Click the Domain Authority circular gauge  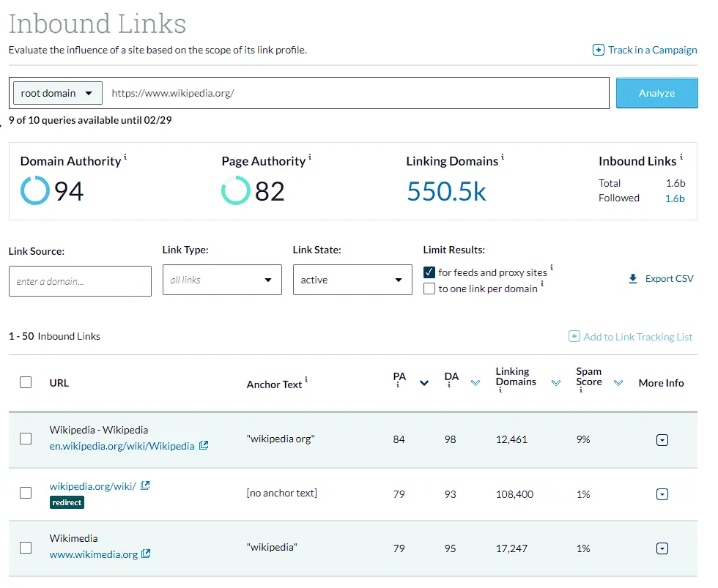tap(35, 190)
